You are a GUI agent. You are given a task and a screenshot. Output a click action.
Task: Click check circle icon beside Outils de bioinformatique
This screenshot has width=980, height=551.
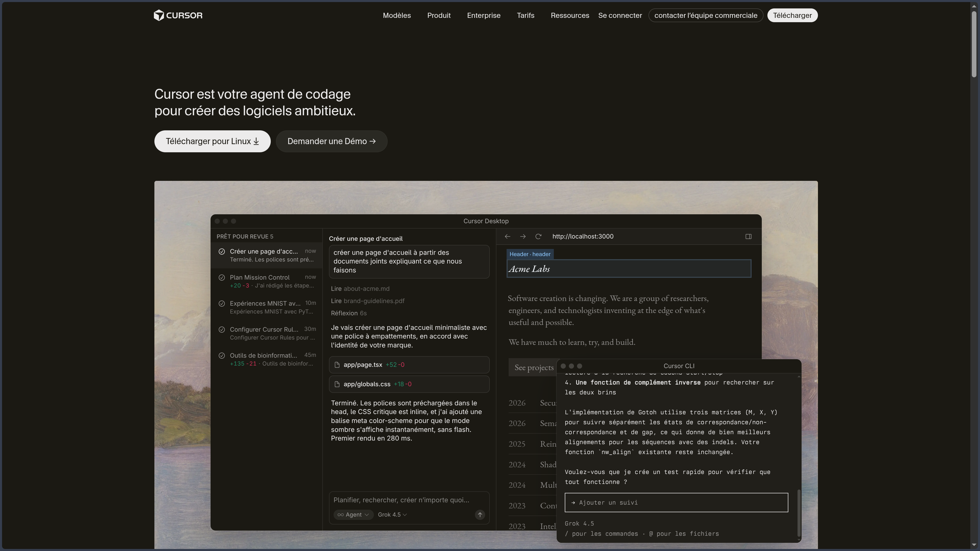tap(222, 356)
